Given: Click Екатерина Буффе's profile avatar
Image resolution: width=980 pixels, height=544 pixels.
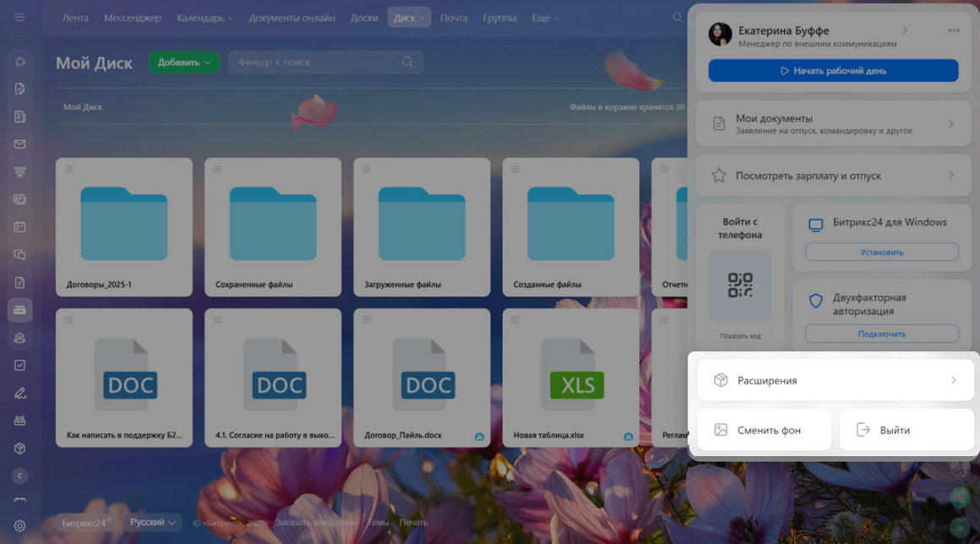Looking at the screenshot, I should pos(720,35).
